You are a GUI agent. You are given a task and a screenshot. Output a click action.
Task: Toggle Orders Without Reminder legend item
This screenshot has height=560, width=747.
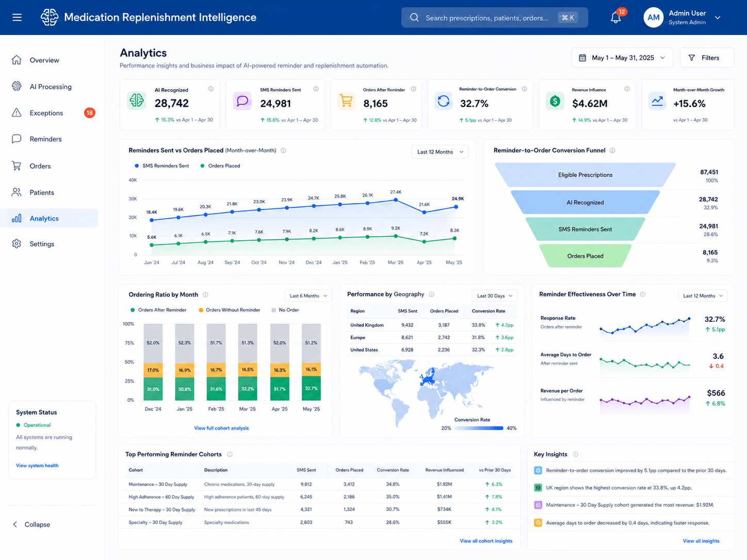230,310
